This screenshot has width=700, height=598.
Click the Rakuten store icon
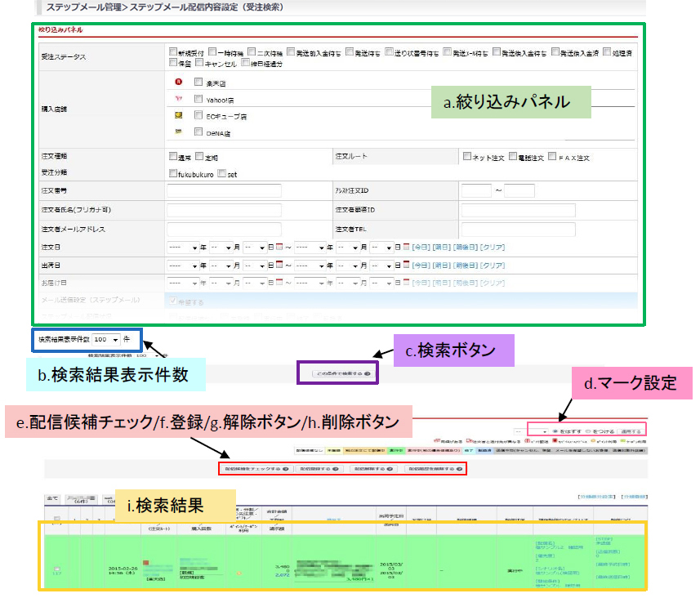pos(179,82)
